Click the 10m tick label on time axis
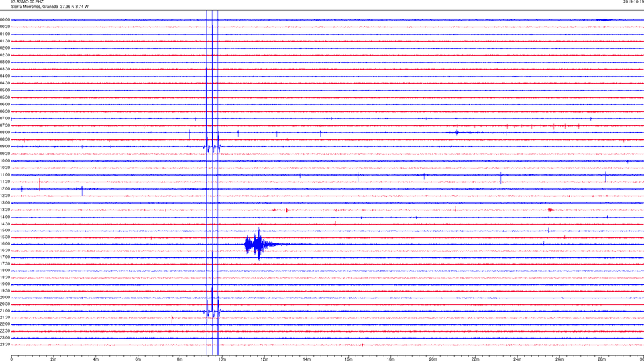The image size is (644, 362). pyautogui.click(x=222, y=359)
